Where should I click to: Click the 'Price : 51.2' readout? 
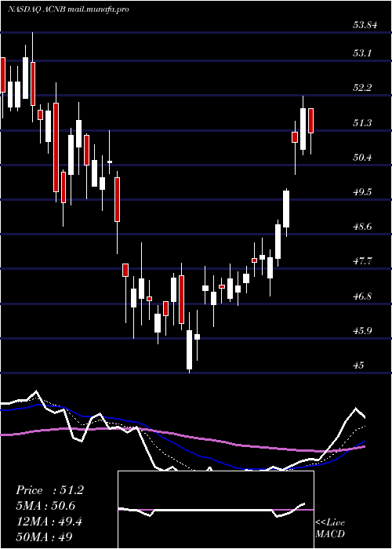click(x=49, y=490)
